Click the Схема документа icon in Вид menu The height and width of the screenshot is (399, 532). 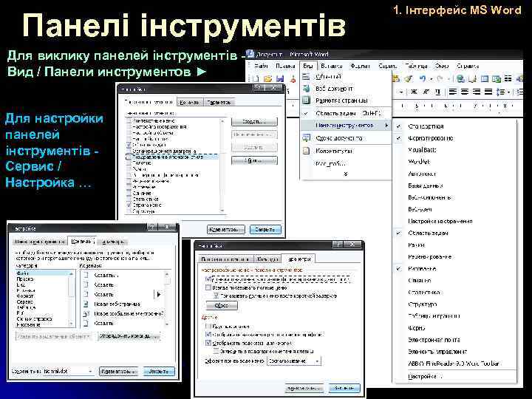[306, 137]
